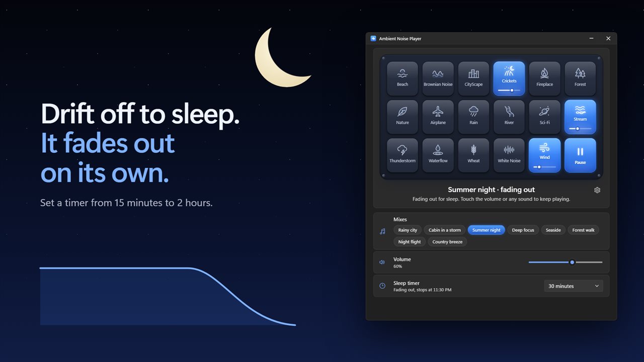This screenshot has height=362, width=644.
Task: Enable the Nature leaf sound
Action: (x=403, y=117)
